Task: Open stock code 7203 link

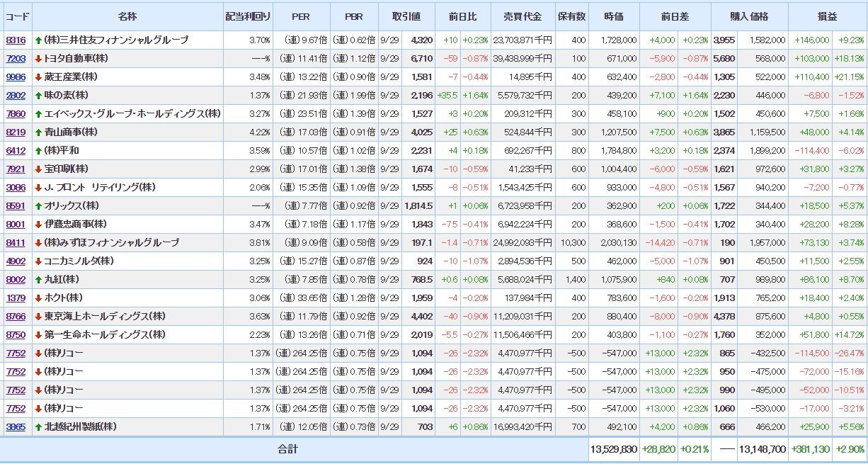Action: pyautogui.click(x=16, y=59)
